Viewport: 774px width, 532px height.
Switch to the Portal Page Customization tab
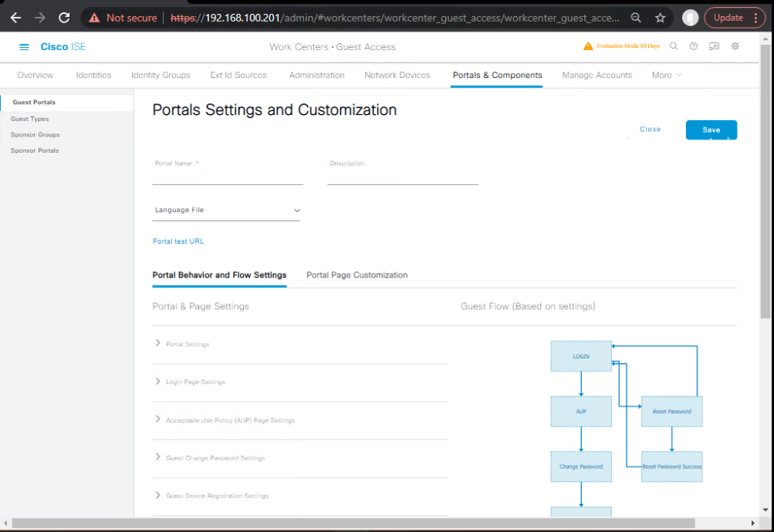(357, 275)
